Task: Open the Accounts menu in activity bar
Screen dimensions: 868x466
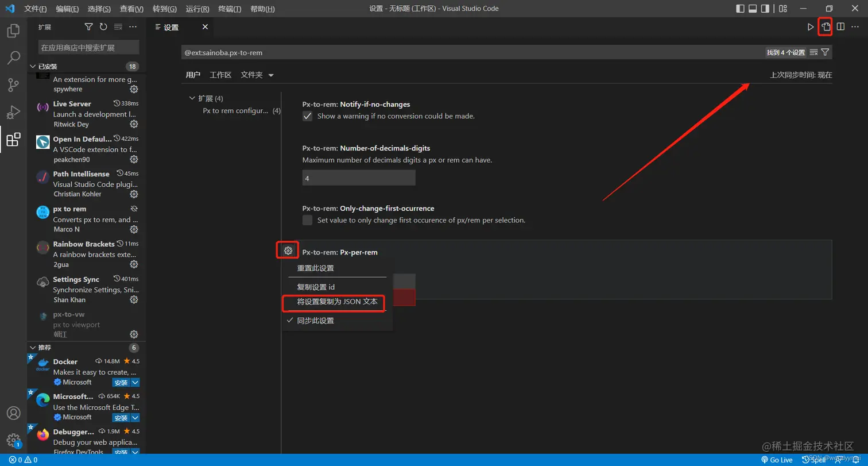Action: [x=13, y=414]
